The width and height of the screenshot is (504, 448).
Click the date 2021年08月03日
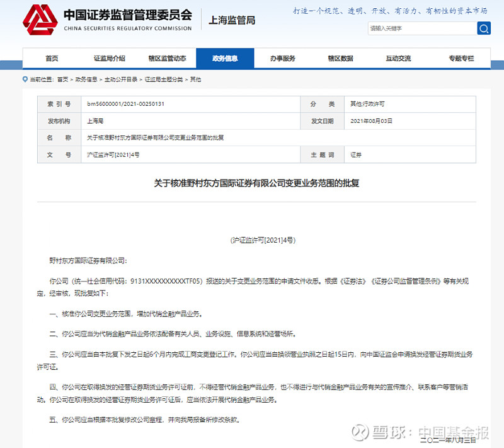(x=371, y=121)
